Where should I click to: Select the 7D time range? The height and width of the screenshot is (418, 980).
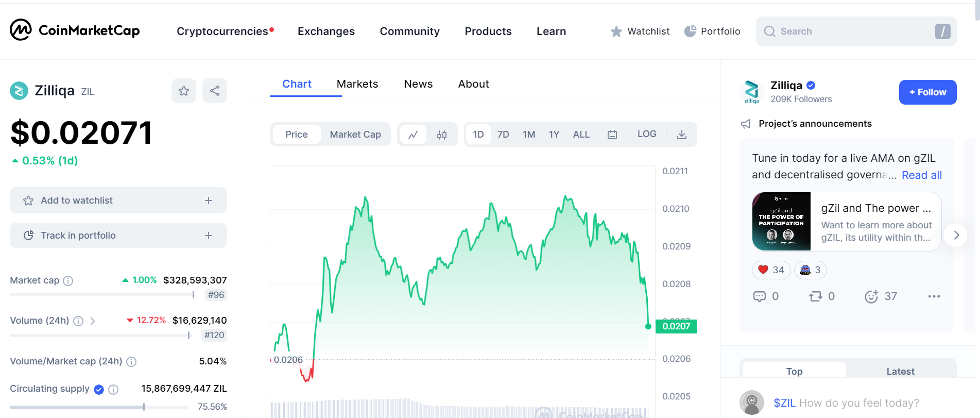pos(503,135)
